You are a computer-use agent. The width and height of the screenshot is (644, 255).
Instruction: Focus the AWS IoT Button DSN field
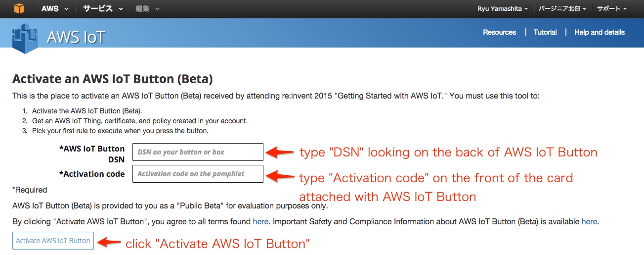[198, 152]
